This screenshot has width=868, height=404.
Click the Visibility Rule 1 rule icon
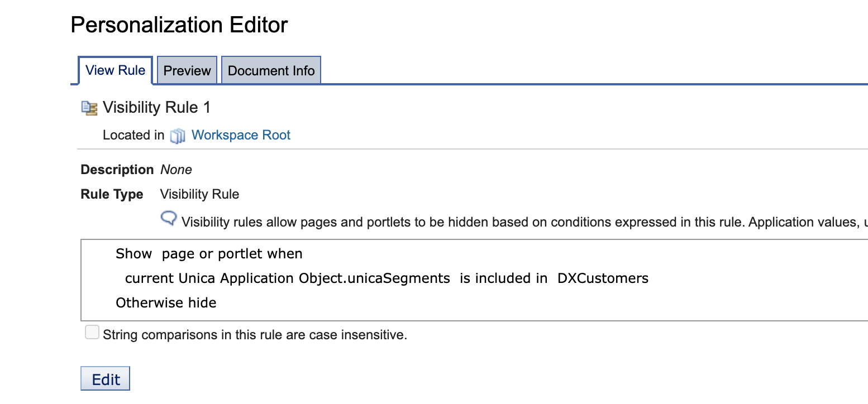[89, 108]
